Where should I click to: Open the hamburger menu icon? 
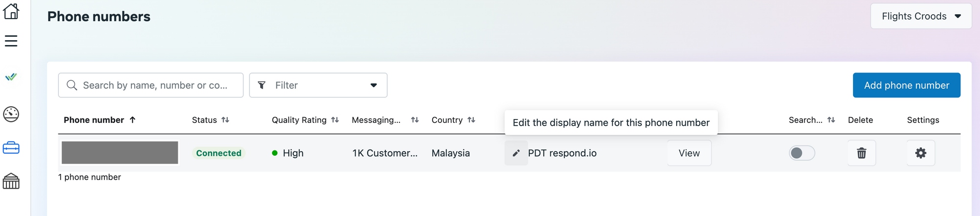[11, 41]
